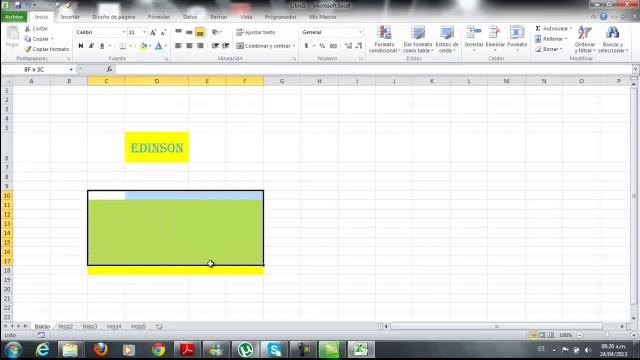640x360 pixels.
Task: Click the fx insert function button
Action: click(x=109, y=69)
